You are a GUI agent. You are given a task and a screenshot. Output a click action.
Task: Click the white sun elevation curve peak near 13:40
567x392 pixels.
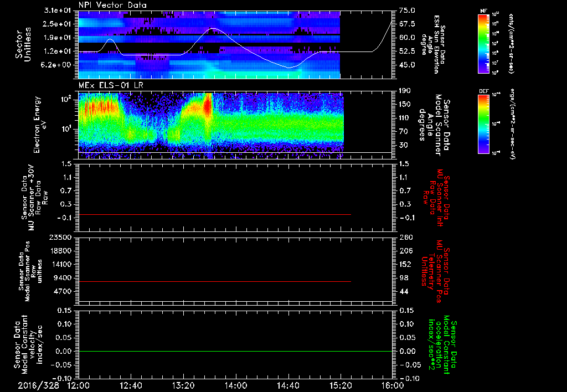213,28
